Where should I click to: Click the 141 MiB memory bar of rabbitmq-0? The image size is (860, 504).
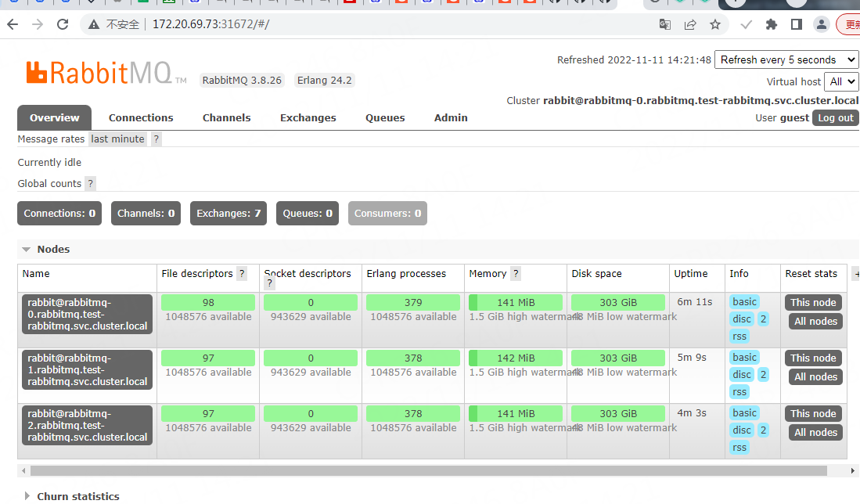point(516,302)
